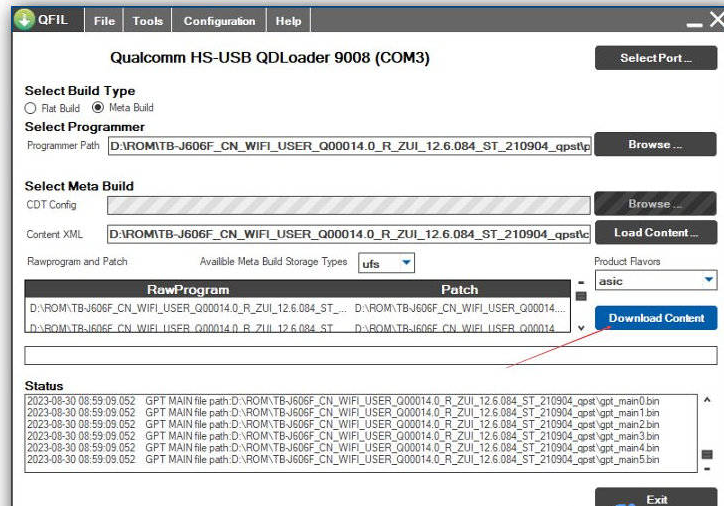Minimize the QFIL window
This screenshot has width=724, height=506.
694,24
